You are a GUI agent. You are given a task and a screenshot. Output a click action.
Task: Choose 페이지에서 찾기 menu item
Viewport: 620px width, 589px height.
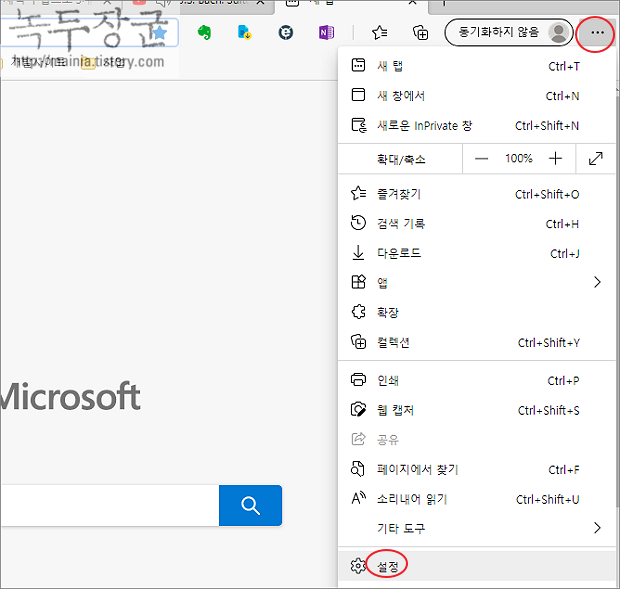476,469
